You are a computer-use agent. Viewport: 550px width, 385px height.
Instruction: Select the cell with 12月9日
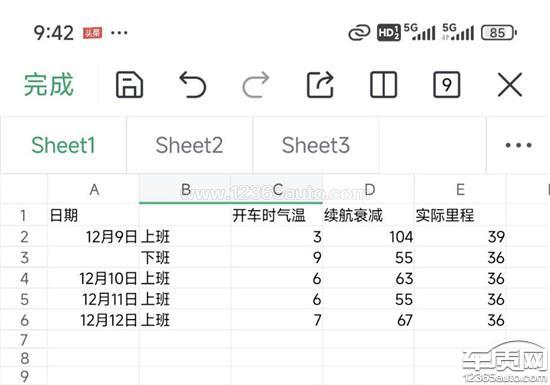93,237
